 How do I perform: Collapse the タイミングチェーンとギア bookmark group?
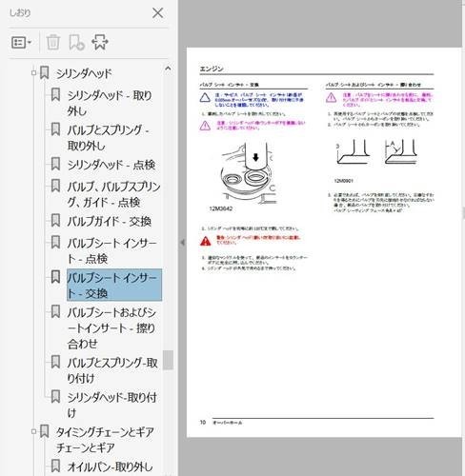point(33,431)
